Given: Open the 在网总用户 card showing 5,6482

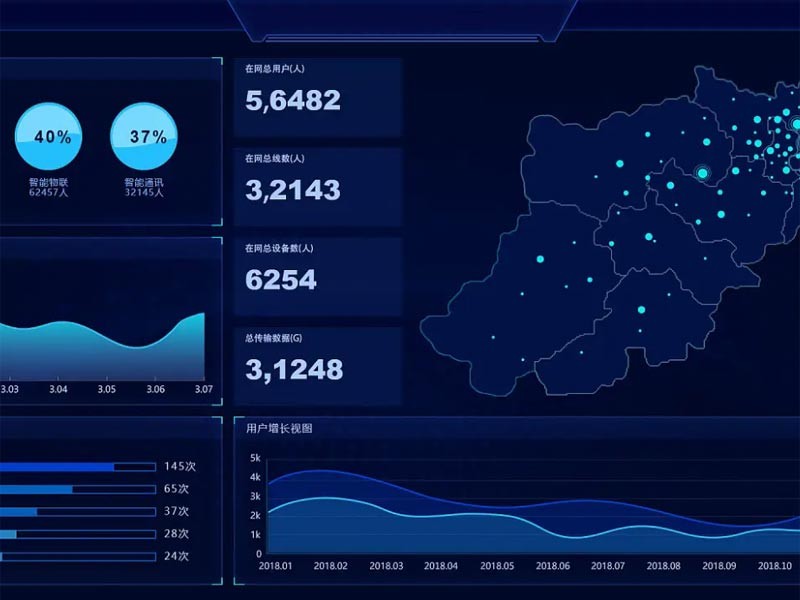Looking at the screenshot, I should click(318, 96).
